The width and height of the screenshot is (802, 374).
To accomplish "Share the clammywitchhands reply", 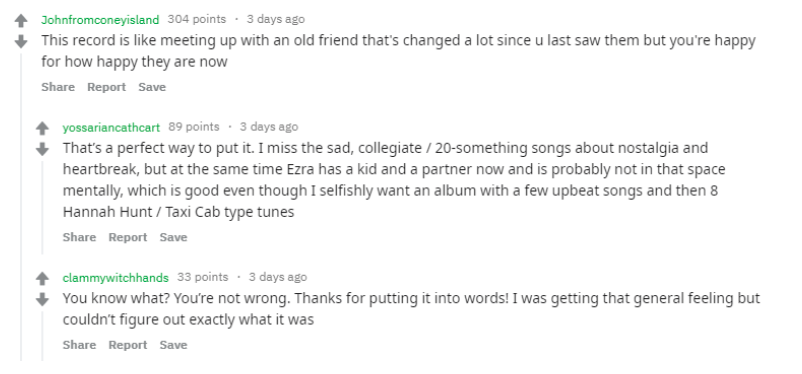I will (79, 345).
